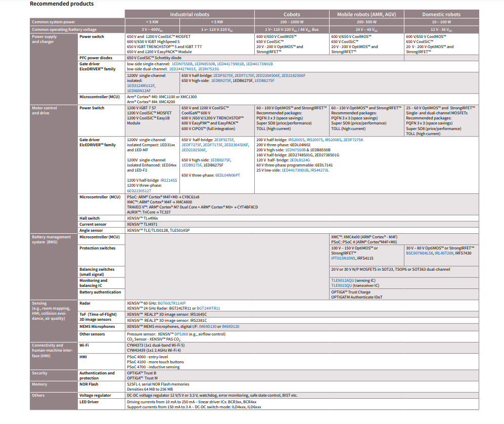
Task: Follow the IRS44273L low-side link
Action: [319, 170]
